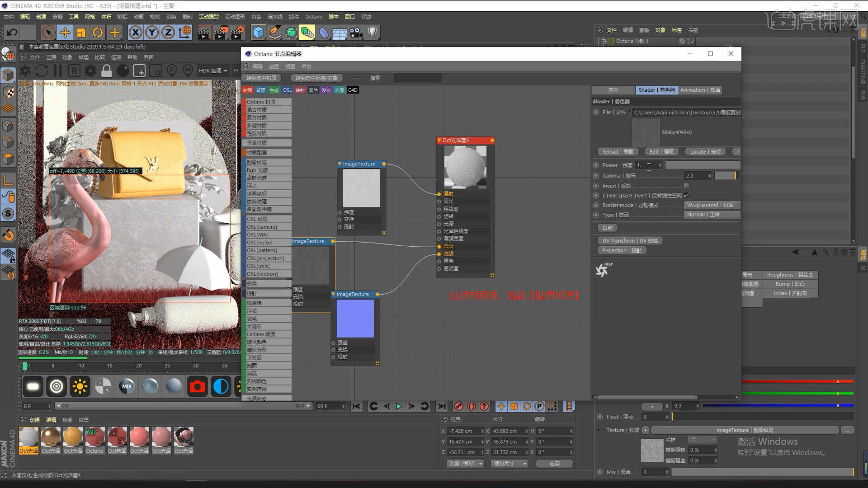Click the Undo arrow icon

(12, 33)
